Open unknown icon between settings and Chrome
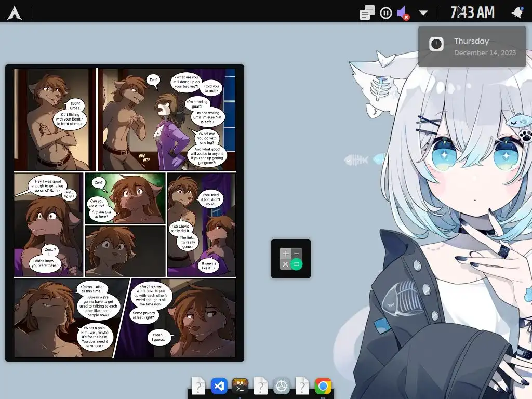Screen dimensions: 532x399 pos(302,386)
